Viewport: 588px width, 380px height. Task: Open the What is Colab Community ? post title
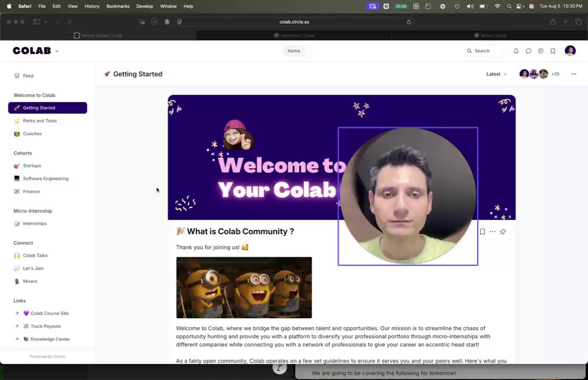(240, 232)
